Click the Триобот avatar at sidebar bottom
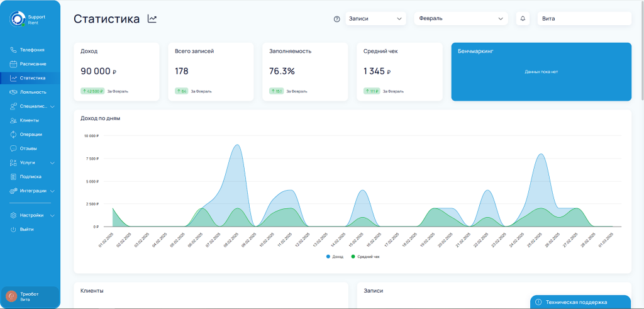This screenshot has height=309, width=644. click(x=11, y=296)
